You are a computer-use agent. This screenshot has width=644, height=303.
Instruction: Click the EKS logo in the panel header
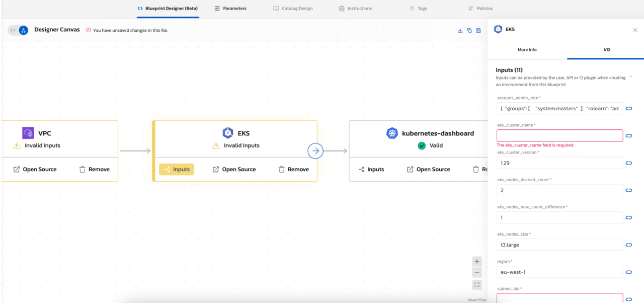pyautogui.click(x=498, y=29)
